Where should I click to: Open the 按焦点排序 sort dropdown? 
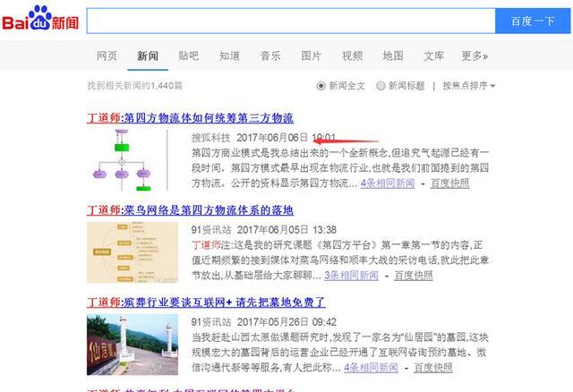coord(469,86)
